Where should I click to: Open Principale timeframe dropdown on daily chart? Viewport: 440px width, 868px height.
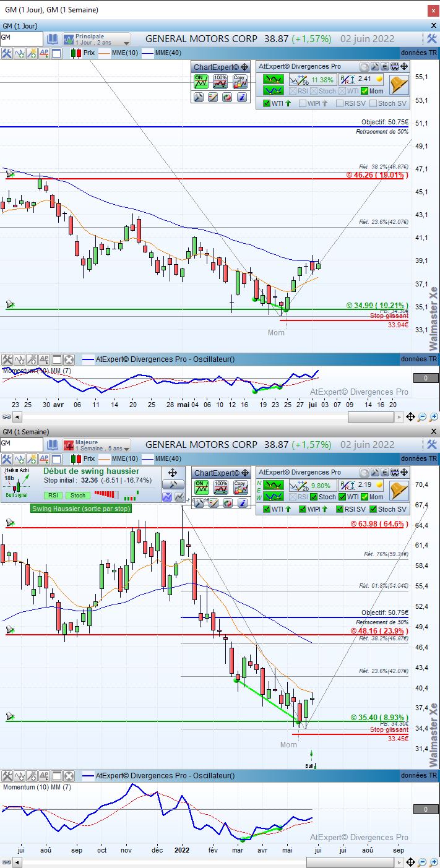(x=96, y=39)
